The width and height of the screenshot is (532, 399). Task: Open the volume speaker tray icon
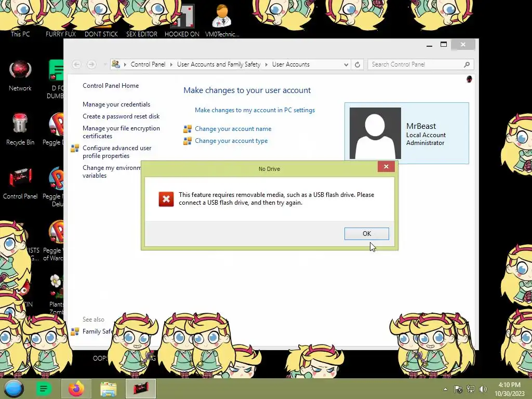click(x=483, y=389)
